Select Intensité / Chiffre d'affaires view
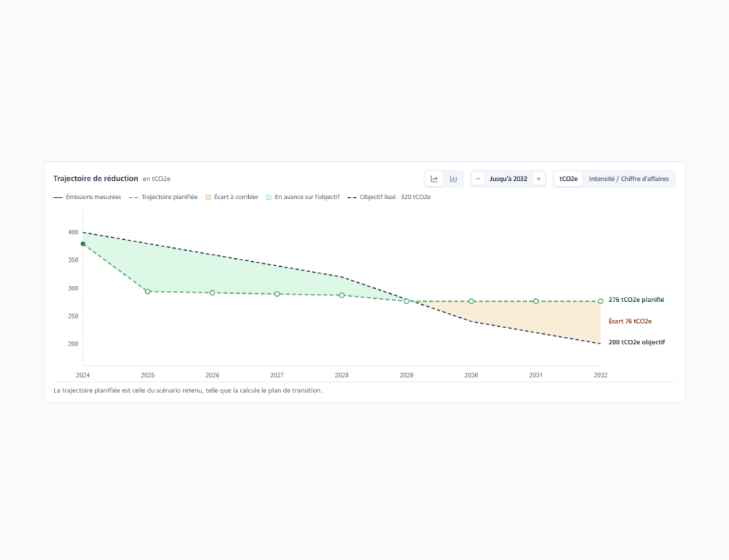Screen dimensions: 729x560 coord(628,179)
